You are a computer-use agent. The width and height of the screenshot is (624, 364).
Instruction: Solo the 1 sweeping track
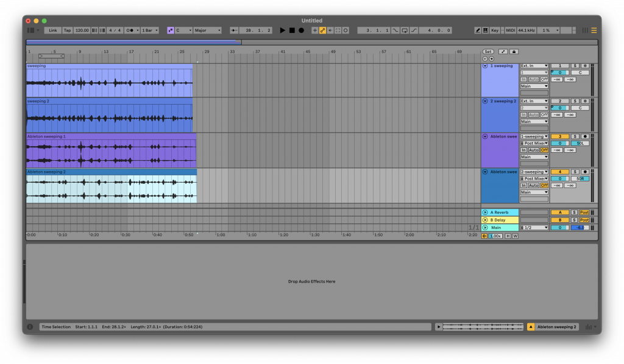pyautogui.click(x=575, y=66)
